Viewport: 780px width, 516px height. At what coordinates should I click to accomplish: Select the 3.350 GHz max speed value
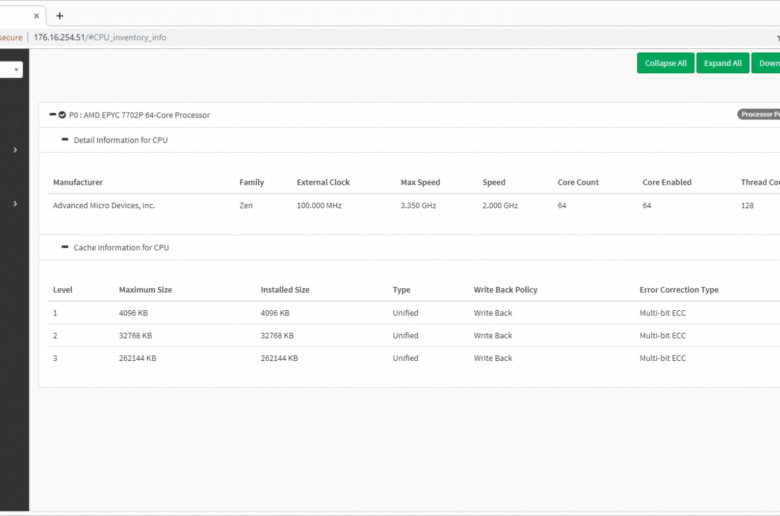tap(418, 206)
